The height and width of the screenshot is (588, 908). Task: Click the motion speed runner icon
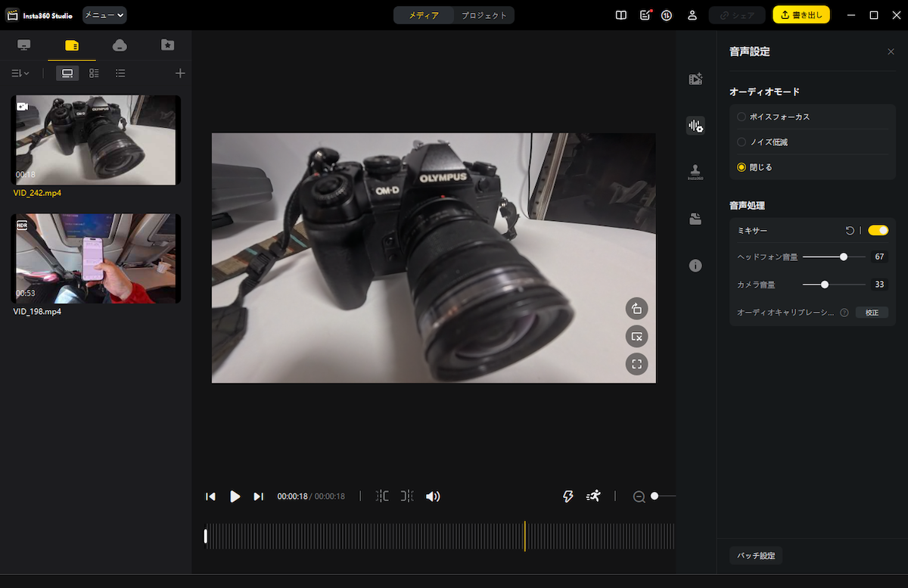593,496
